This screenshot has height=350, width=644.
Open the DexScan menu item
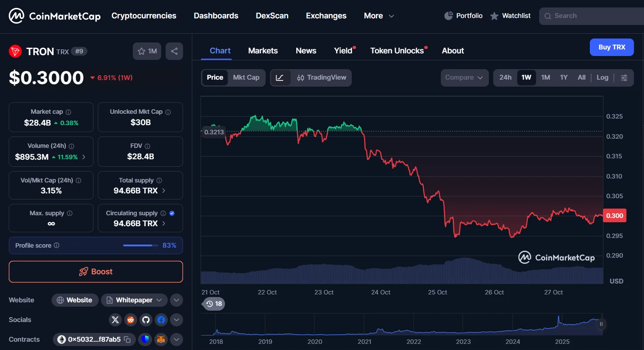click(x=272, y=16)
